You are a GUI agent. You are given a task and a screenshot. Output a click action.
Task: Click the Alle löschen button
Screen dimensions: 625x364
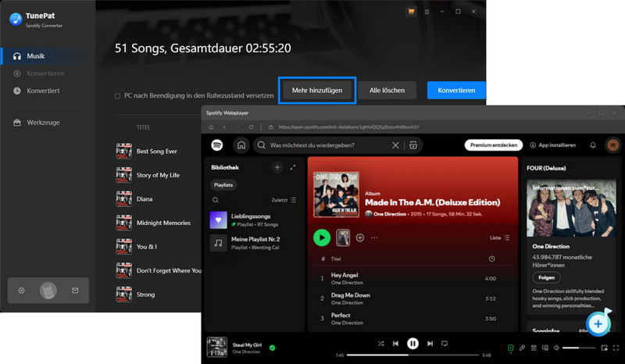point(387,91)
